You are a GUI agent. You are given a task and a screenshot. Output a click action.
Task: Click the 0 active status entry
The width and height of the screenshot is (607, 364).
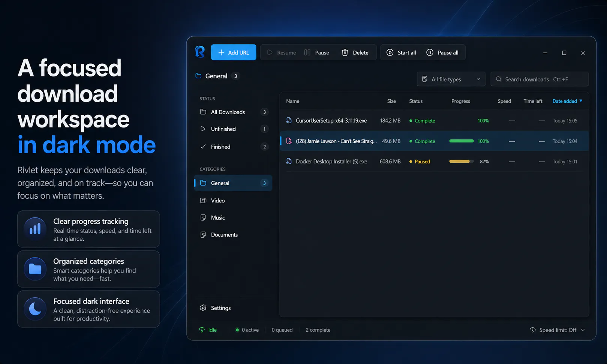click(247, 330)
